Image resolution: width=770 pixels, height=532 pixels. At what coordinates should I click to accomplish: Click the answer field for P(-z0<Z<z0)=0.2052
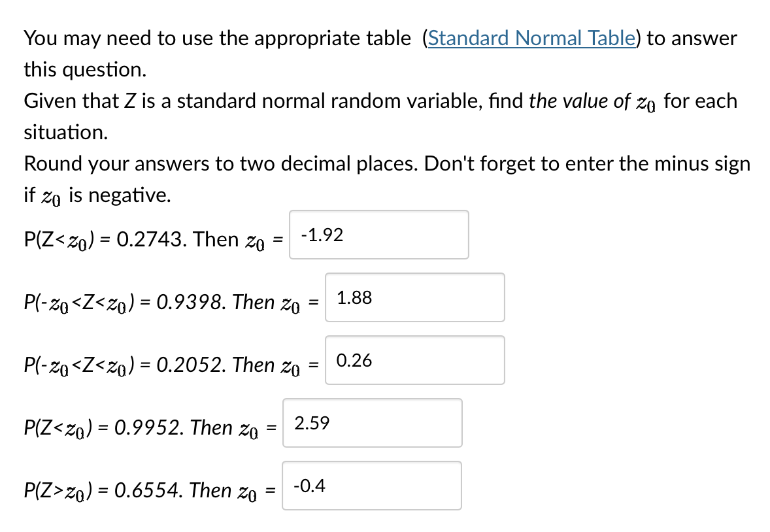click(414, 360)
